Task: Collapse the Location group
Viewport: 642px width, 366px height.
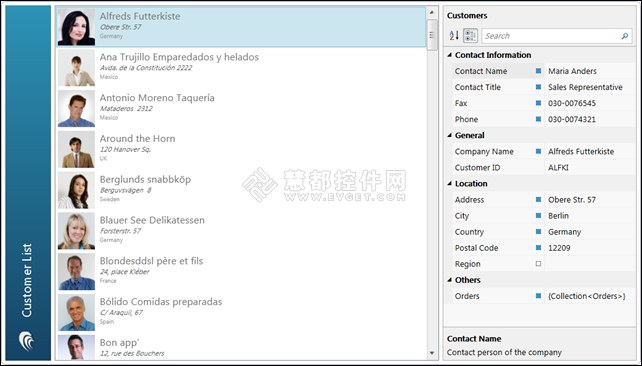Action: [450, 183]
